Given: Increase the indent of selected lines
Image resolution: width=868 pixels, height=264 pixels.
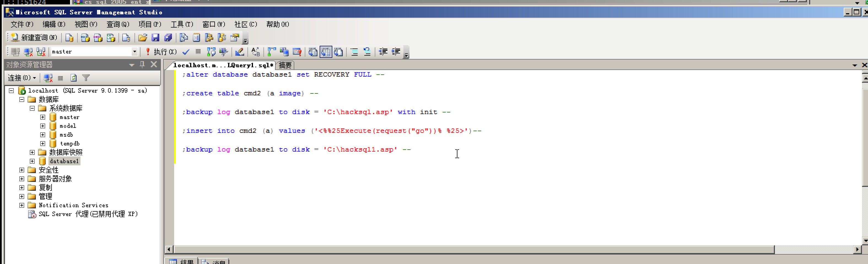Looking at the screenshot, I should [396, 52].
